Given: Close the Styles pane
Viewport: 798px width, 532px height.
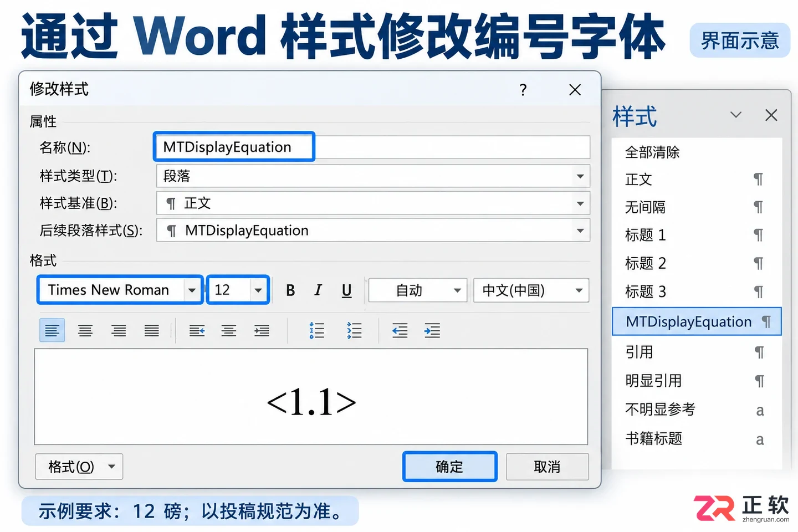Looking at the screenshot, I should pos(771,115).
